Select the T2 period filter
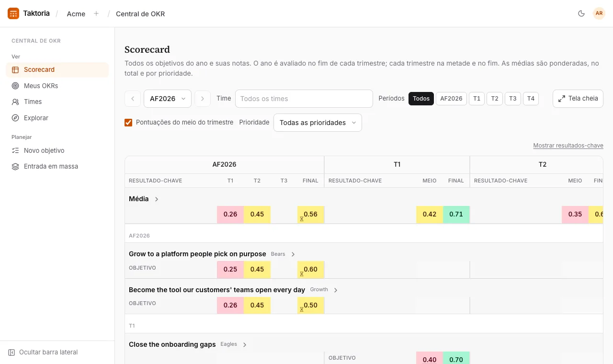Image resolution: width=613 pixels, height=364 pixels. [495, 99]
